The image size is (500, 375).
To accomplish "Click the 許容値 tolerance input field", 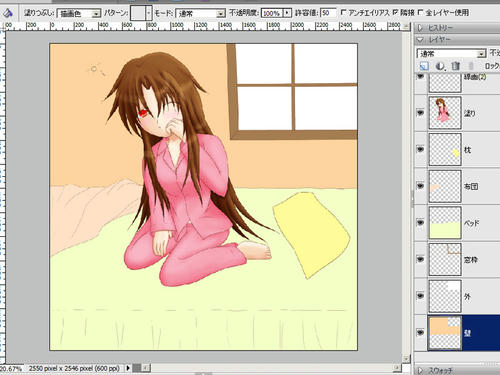I will 328,13.
